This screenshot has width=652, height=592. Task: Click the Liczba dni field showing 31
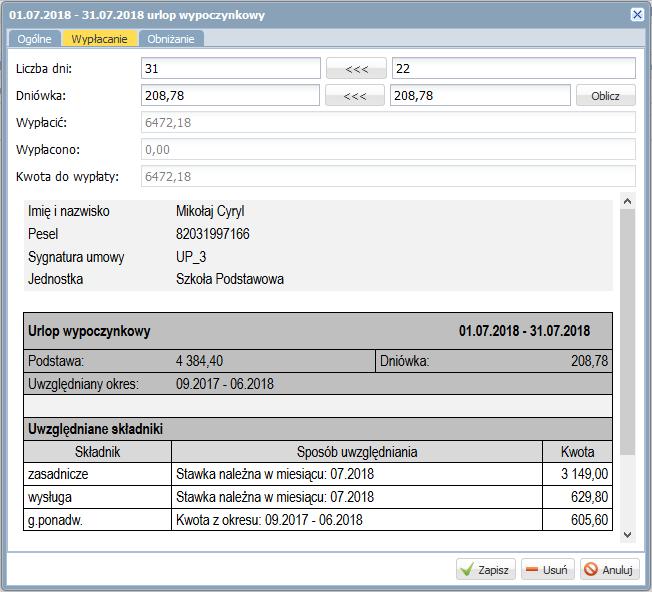[x=231, y=68]
